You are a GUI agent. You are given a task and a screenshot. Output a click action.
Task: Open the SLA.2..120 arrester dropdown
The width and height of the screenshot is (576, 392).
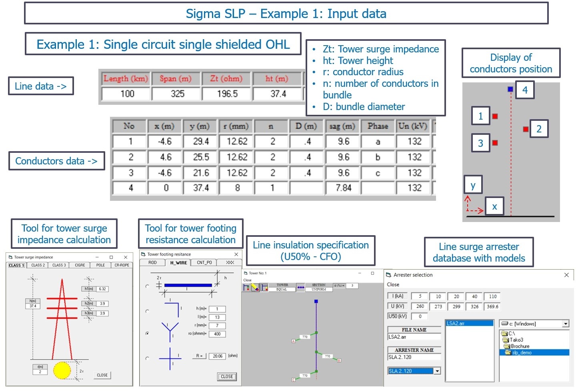tap(437, 371)
